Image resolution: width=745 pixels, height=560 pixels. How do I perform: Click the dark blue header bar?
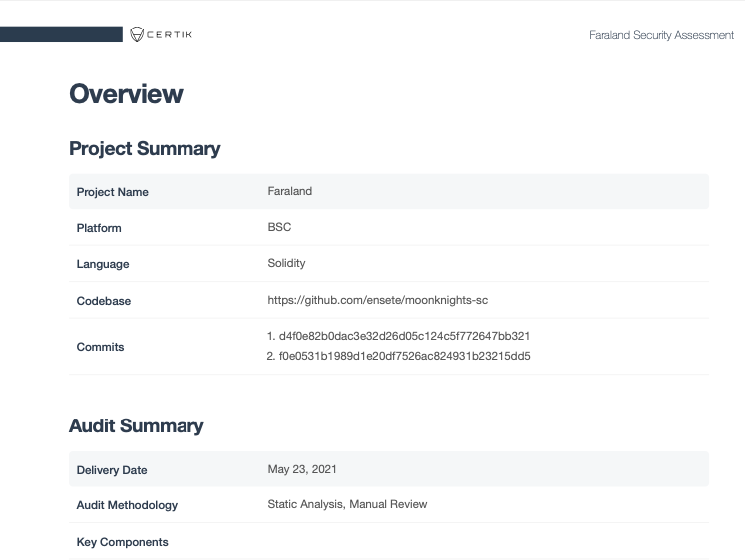(62, 35)
